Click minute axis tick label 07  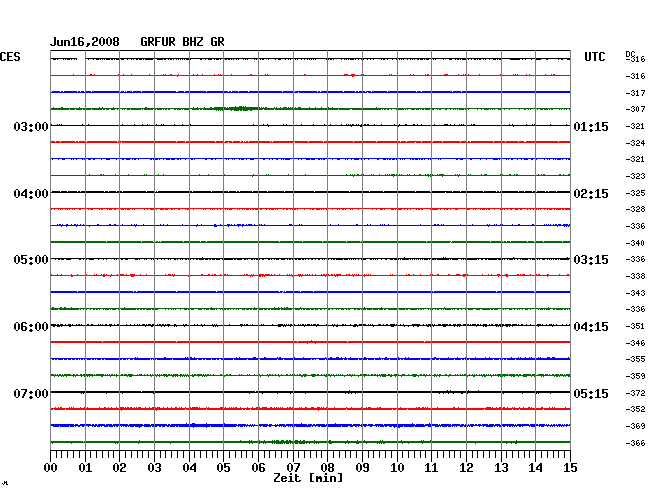click(x=293, y=467)
